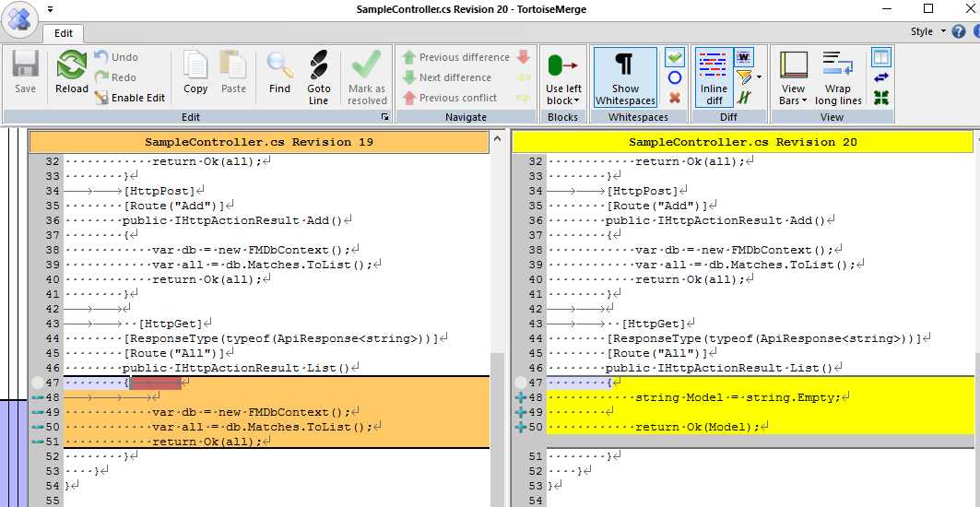Click the green collapse lines icon

click(x=744, y=98)
